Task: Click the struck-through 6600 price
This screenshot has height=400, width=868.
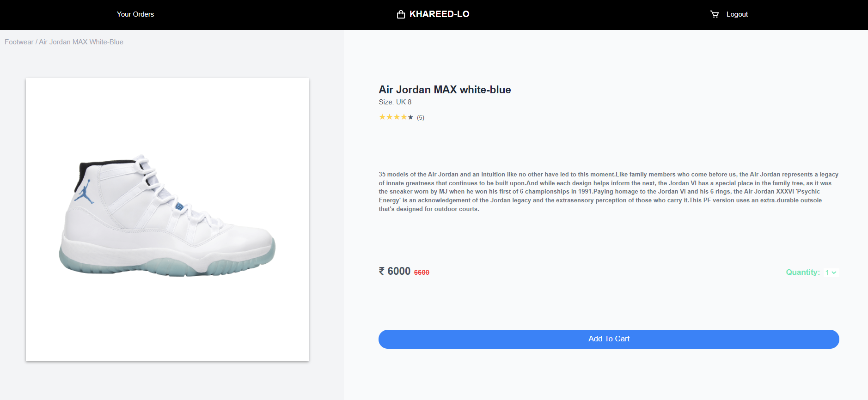Action: point(422,273)
